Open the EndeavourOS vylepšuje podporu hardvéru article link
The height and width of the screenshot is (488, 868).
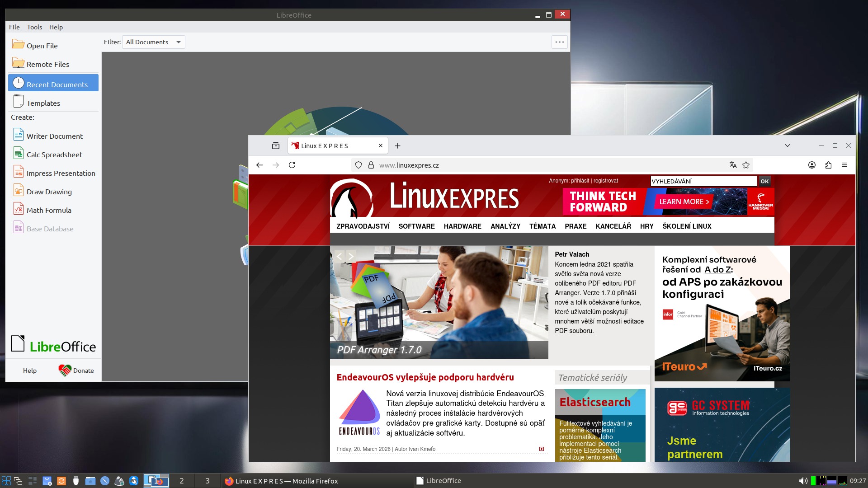coord(425,377)
